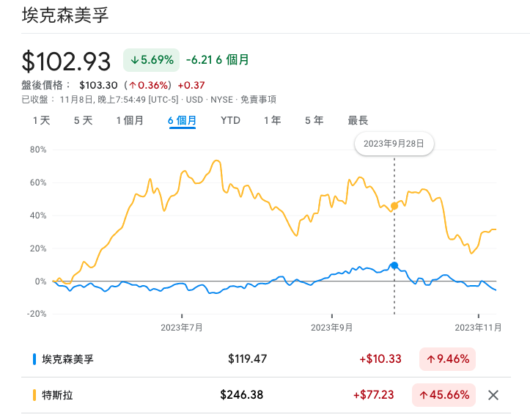Show the 5 年 chart range
Viewport: 530px width, 420px height.
pos(314,120)
